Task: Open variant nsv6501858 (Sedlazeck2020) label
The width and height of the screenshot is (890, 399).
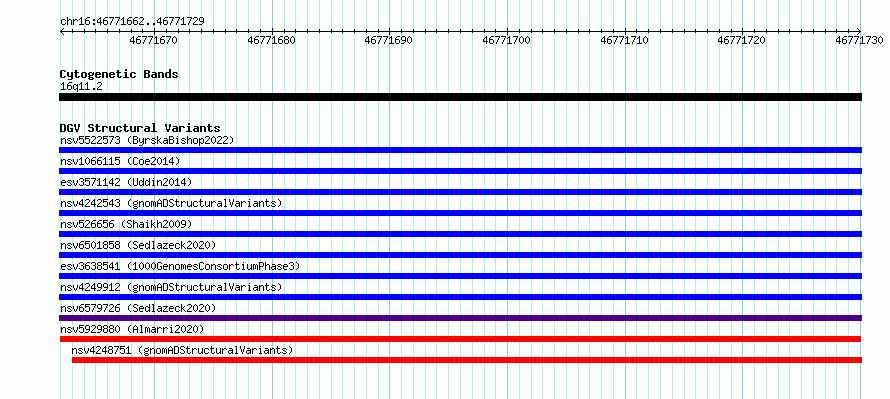Action: click(x=138, y=245)
